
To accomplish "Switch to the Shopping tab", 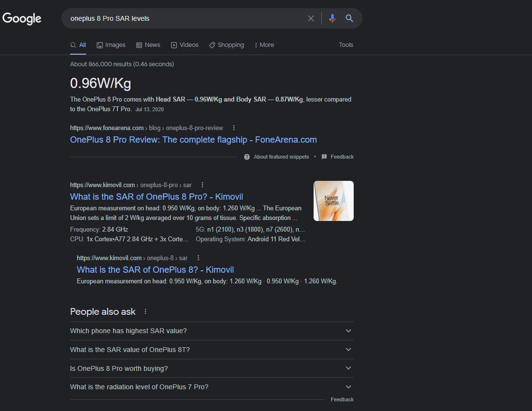I will pos(226,45).
